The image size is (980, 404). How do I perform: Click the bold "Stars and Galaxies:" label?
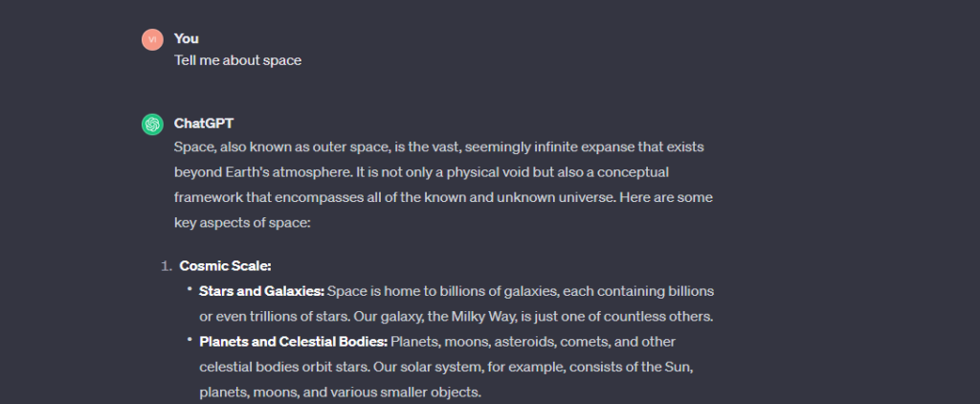[261, 291]
